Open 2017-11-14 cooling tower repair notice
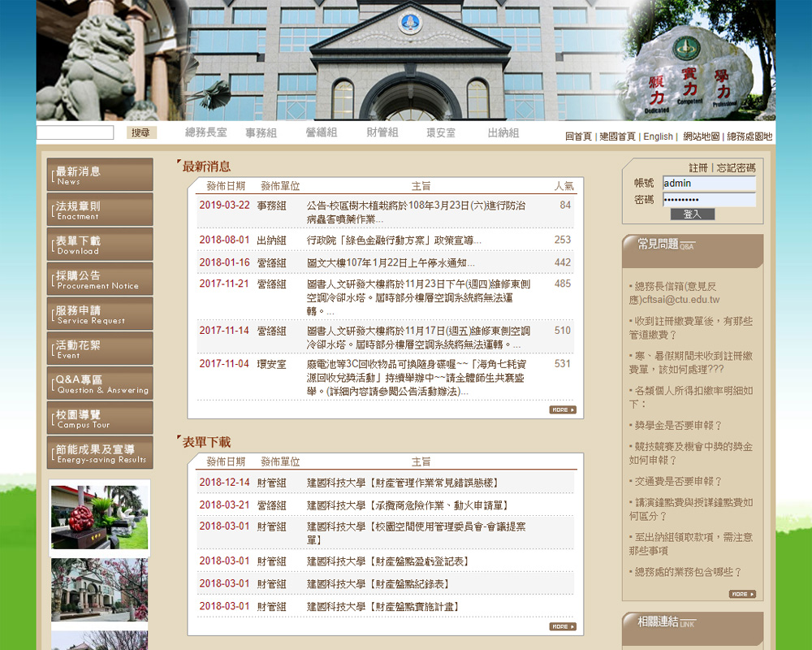This screenshot has height=650, width=812. click(418, 337)
